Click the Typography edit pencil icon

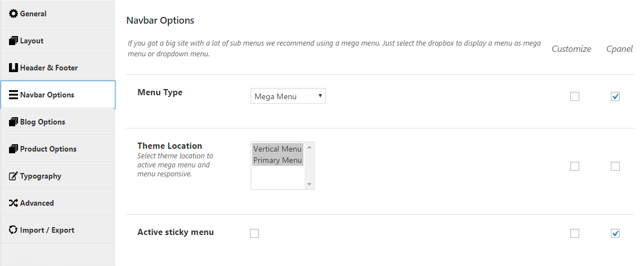pyautogui.click(x=14, y=176)
